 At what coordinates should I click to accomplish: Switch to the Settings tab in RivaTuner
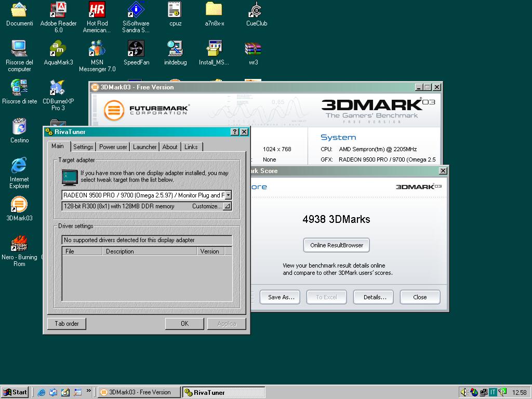point(83,147)
